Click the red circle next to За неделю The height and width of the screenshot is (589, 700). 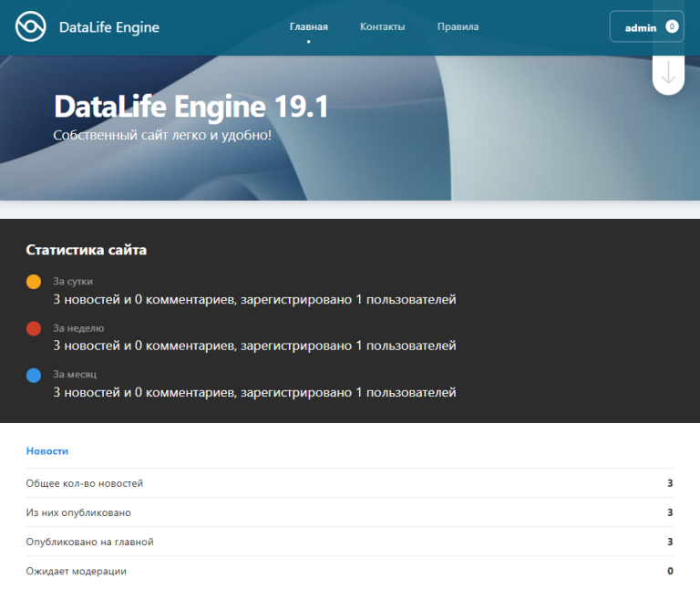[x=34, y=329]
